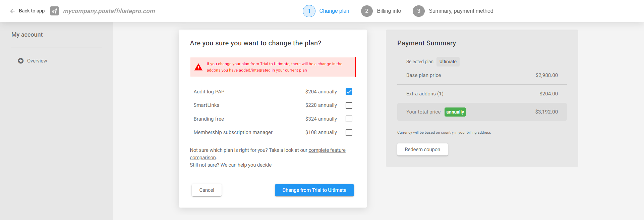Open the Redeem coupon button
This screenshot has width=644, height=220.
pos(422,149)
